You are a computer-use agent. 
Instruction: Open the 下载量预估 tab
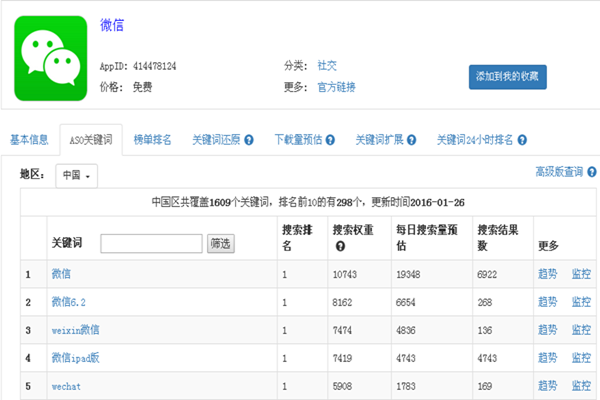pos(298,140)
